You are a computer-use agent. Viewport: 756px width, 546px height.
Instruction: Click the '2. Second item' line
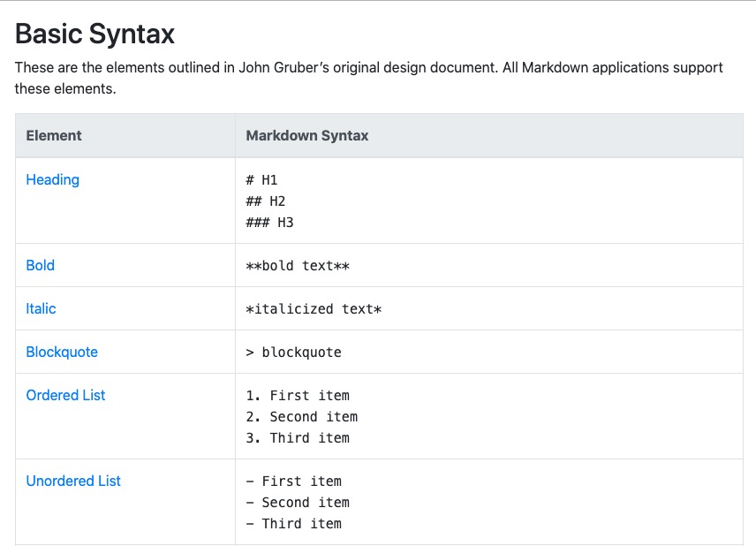tap(302, 417)
